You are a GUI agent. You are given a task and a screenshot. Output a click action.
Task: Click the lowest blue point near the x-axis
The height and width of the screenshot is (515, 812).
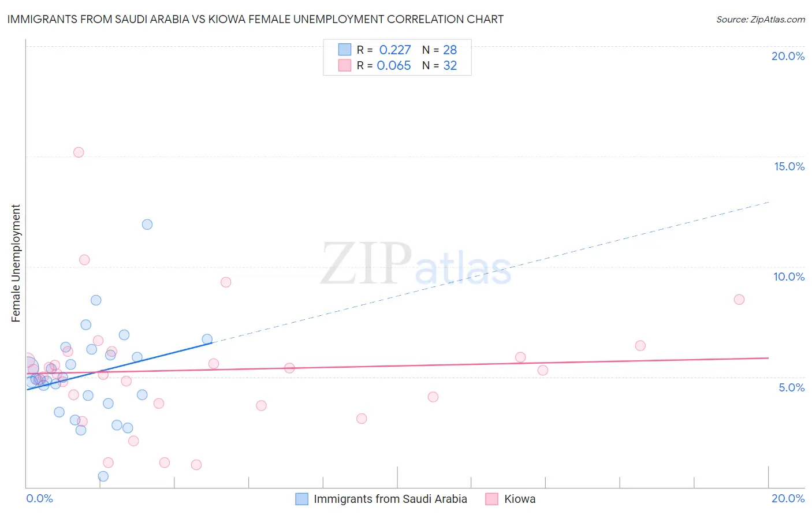103,476
